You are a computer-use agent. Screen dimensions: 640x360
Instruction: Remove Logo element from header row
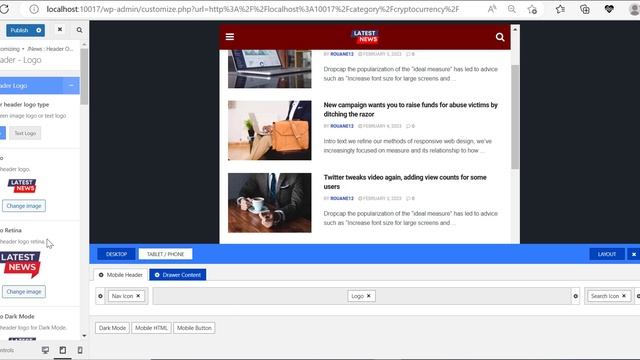coord(369,296)
